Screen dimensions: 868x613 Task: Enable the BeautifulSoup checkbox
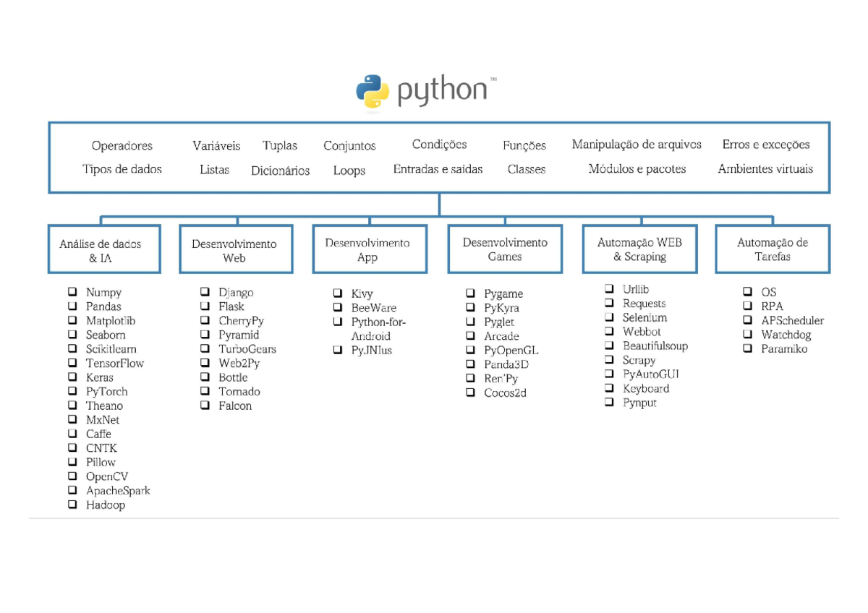click(x=608, y=346)
